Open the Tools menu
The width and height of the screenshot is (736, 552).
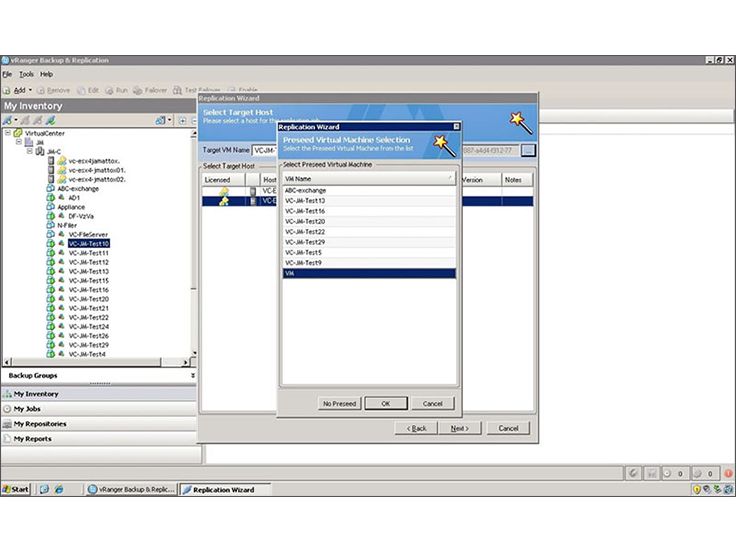tap(26, 74)
